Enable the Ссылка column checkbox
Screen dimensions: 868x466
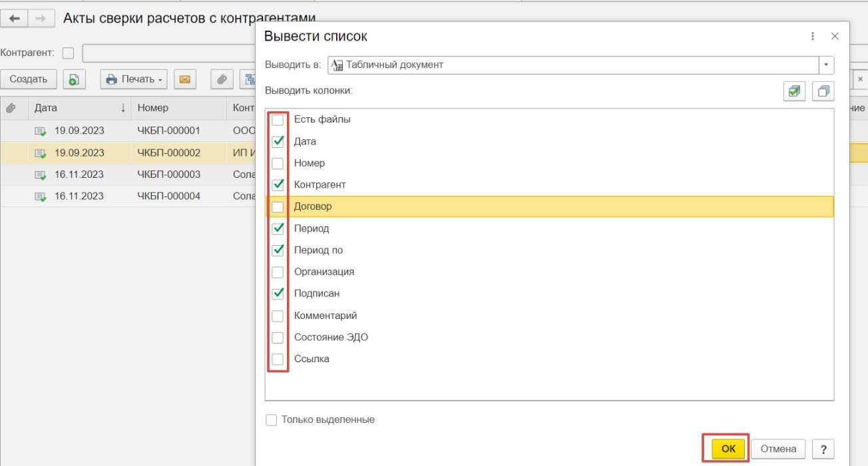tap(278, 359)
